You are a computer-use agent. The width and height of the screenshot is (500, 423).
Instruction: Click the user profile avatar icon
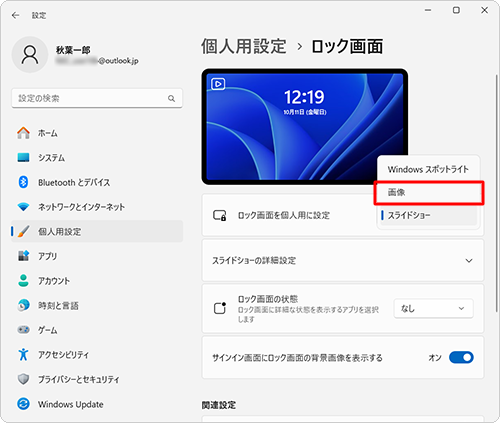[30, 55]
